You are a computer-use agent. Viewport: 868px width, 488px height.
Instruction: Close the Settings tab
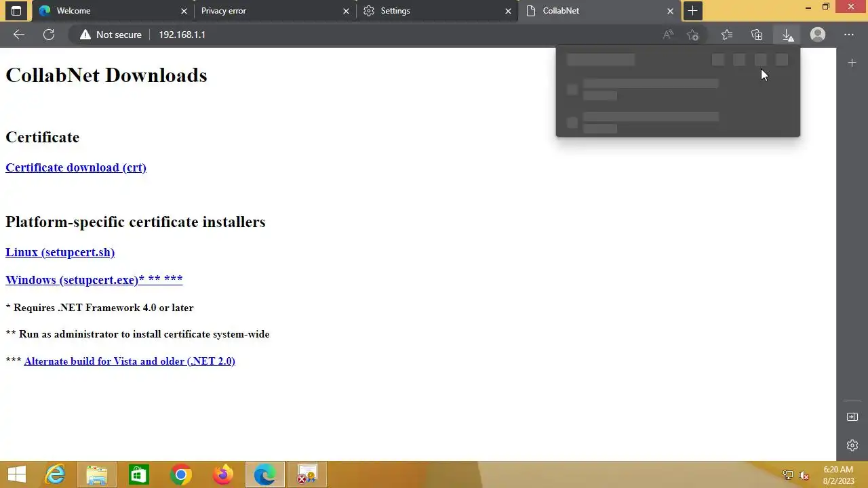click(509, 11)
